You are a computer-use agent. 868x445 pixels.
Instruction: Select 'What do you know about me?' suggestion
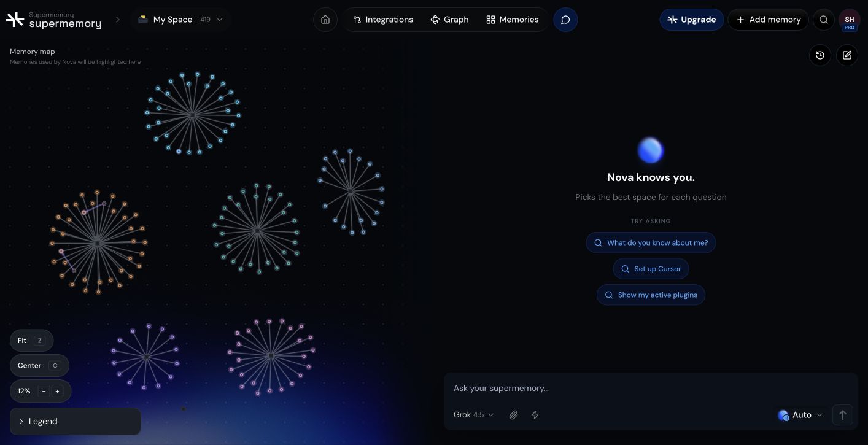pyautogui.click(x=651, y=242)
